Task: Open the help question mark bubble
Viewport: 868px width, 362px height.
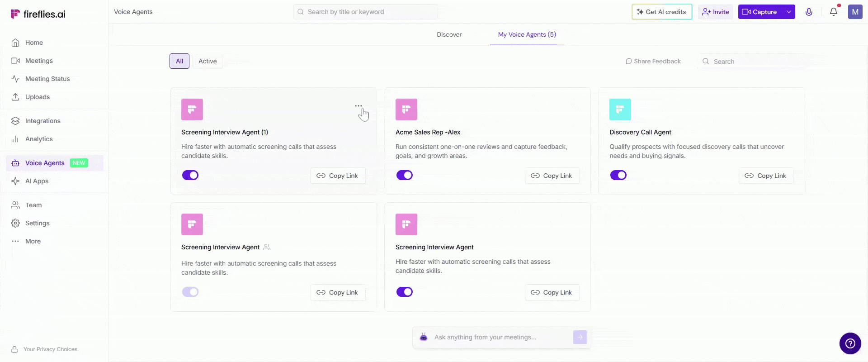Action: 850,343
